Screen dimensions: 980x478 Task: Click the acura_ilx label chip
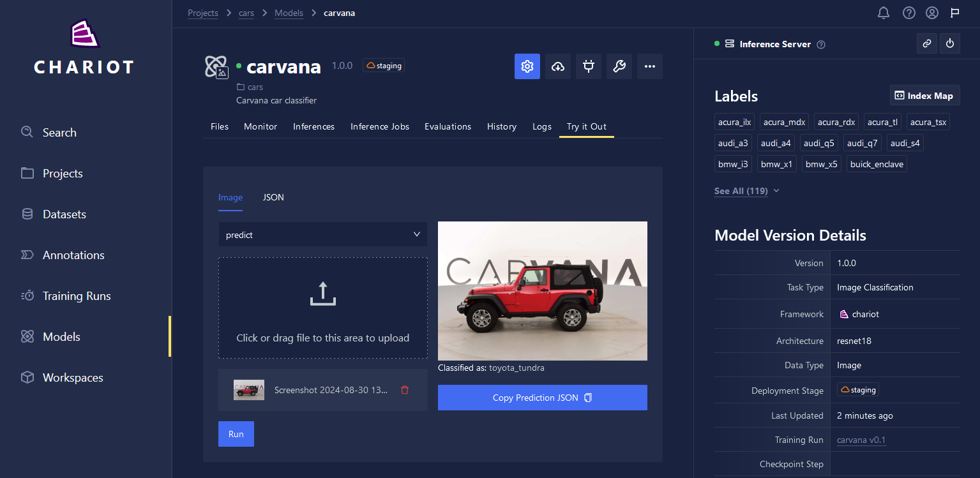735,122
